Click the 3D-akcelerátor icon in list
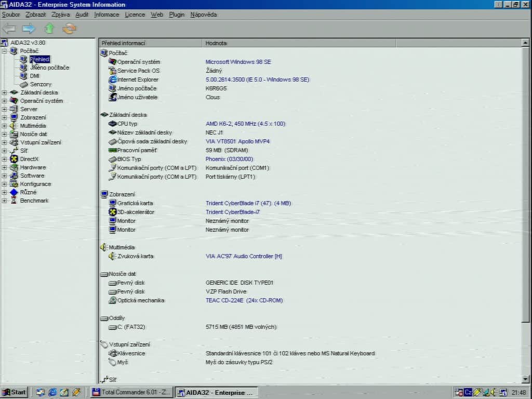532x399 pixels. click(112, 212)
